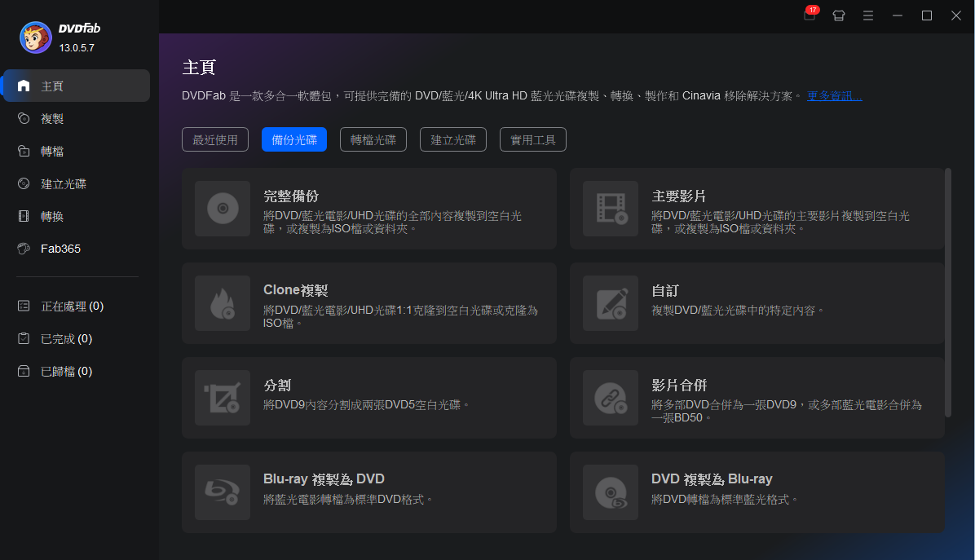The width and height of the screenshot is (975, 560).
Task: Open Fab365 in the sidebar
Action: pos(60,249)
